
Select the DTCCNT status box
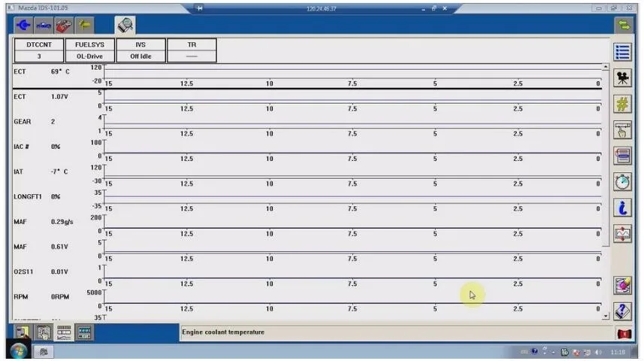[39, 50]
